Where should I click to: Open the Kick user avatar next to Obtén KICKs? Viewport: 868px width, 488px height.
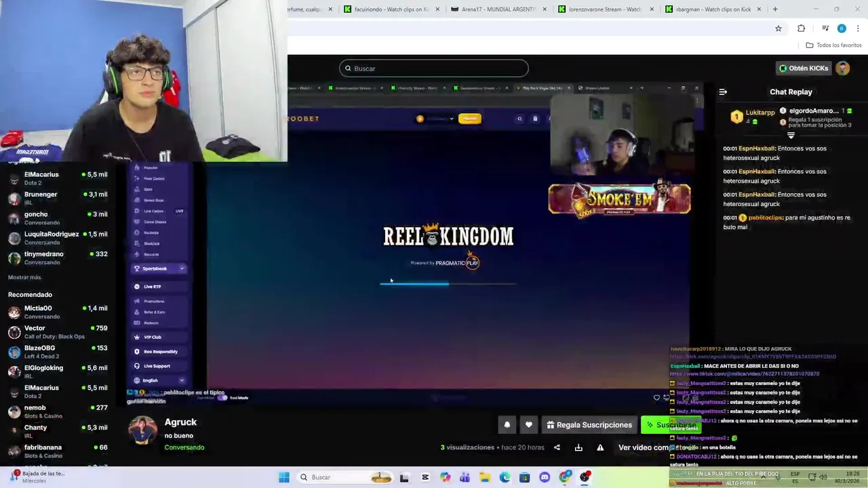(x=843, y=68)
